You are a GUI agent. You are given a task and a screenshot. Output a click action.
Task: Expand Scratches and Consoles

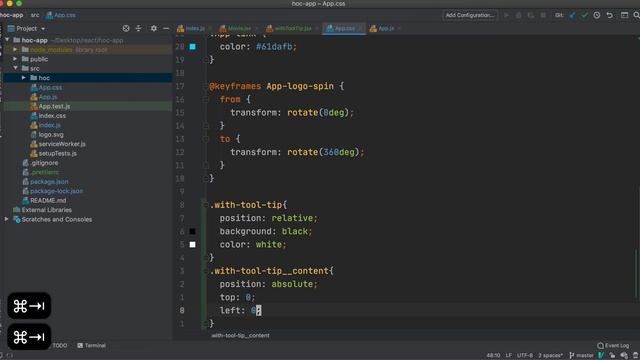tap(6, 219)
